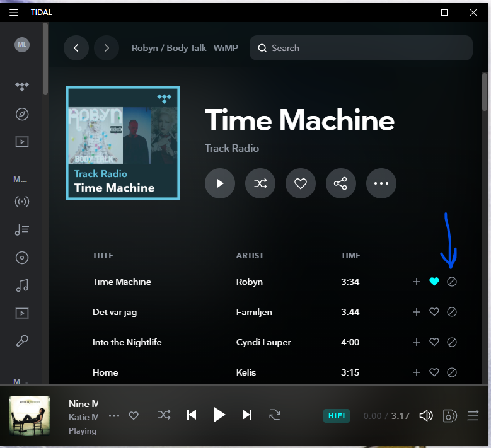Open the Albums disc icon in sidebar
491x448 pixels.
(22, 258)
